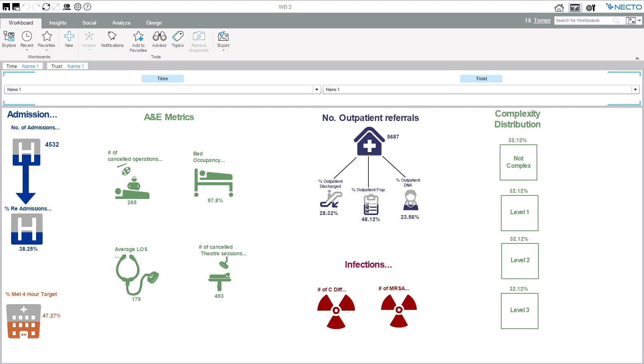The image size is (644, 364).
Task: Select the Explore workboards icon
Action: (x=8, y=38)
